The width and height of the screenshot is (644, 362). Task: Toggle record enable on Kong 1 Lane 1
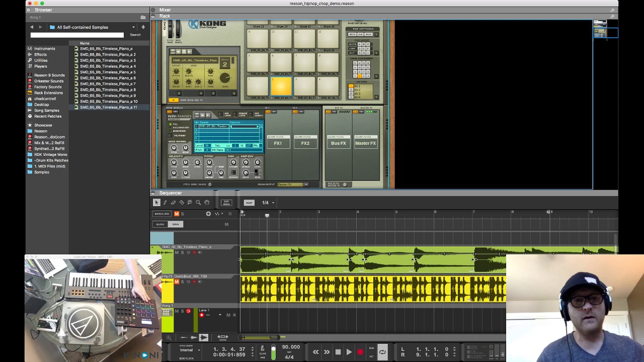[x=202, y=315]
